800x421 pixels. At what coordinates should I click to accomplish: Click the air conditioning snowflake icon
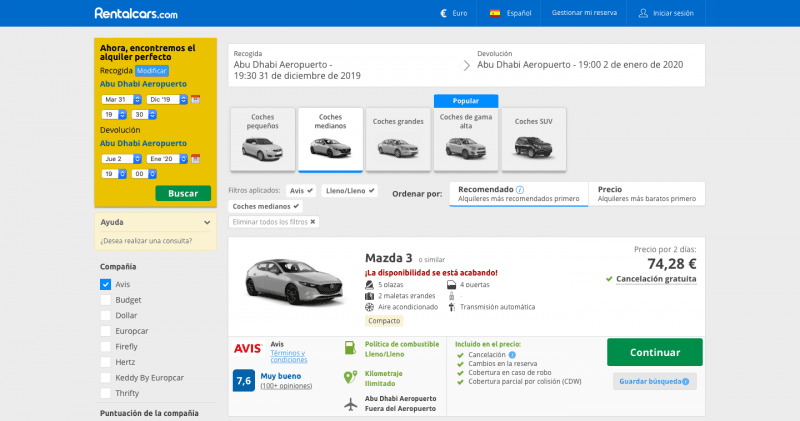pyautogui.click(x=369, y=307)
